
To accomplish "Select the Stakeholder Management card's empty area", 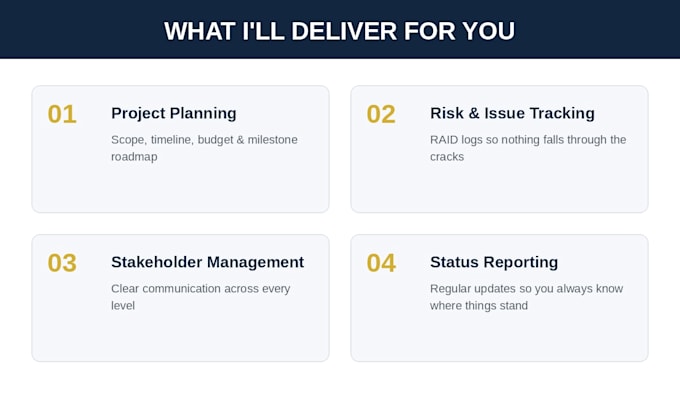I will pos(180,337).
